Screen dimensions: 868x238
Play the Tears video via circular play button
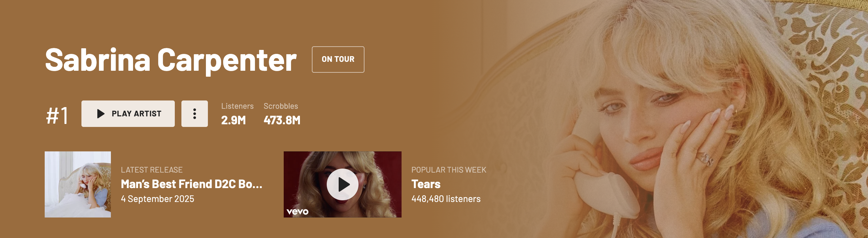click(342, 184)
